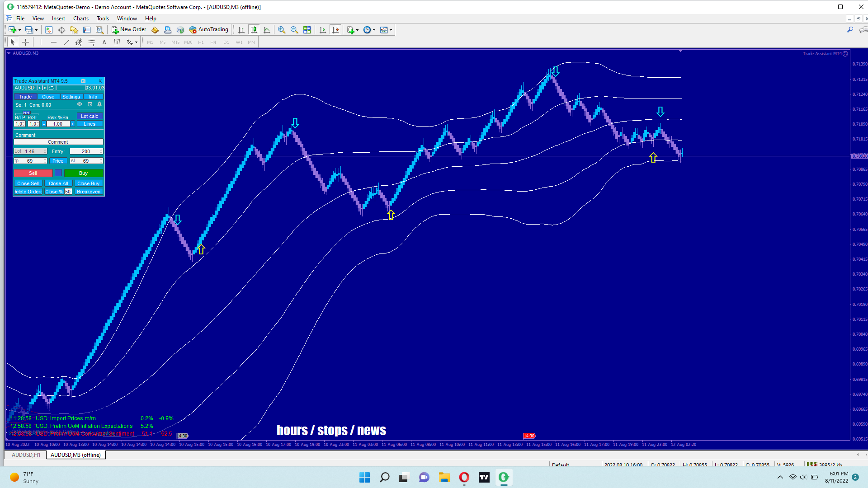Click the Zoom Out magnifier icon
This screenshot has width=868, height=488.
click(x=294, y=30)
